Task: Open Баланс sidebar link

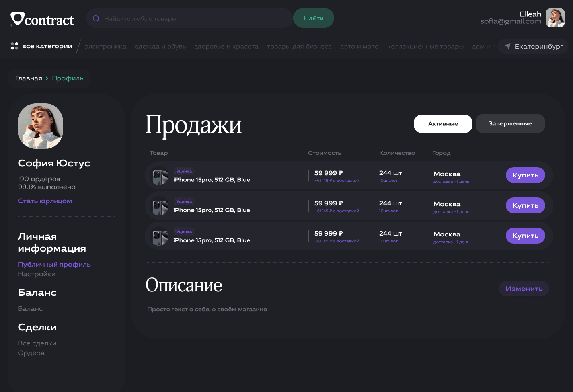Action: point(30,309)
